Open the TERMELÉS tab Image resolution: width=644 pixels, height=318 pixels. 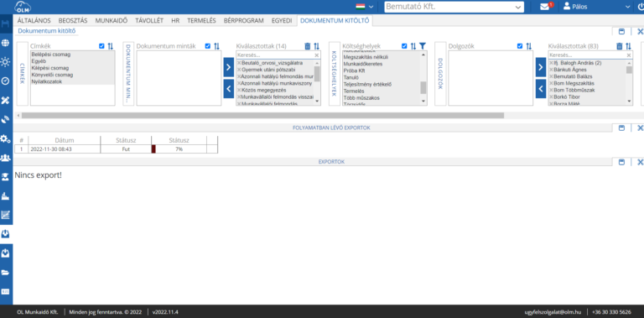(201, 20)
